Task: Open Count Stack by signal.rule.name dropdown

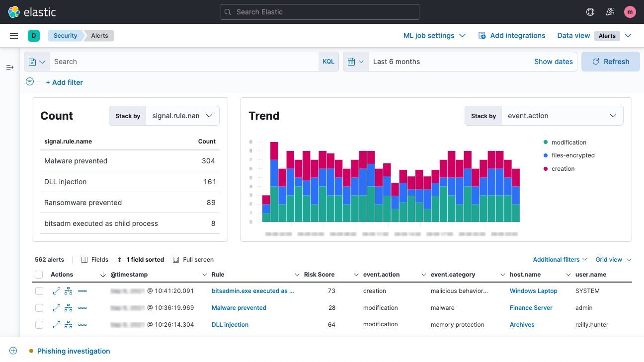Action: 182,116
